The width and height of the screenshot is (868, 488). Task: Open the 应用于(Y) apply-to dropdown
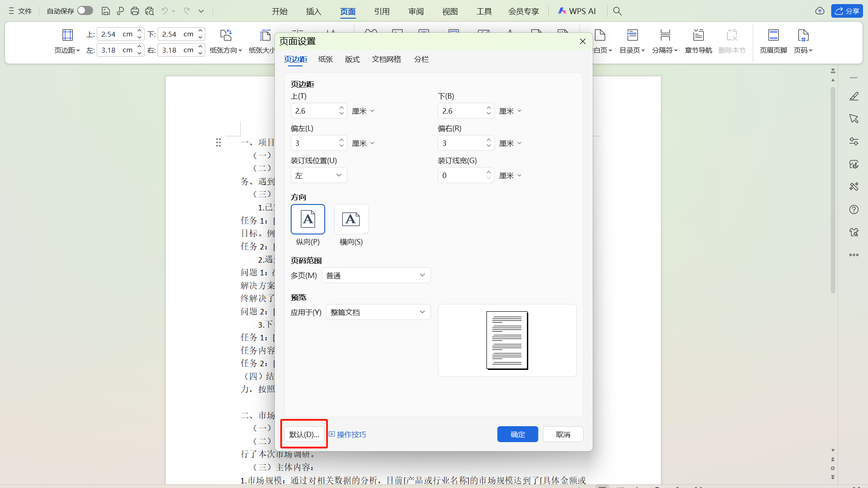tap(378, 312)
